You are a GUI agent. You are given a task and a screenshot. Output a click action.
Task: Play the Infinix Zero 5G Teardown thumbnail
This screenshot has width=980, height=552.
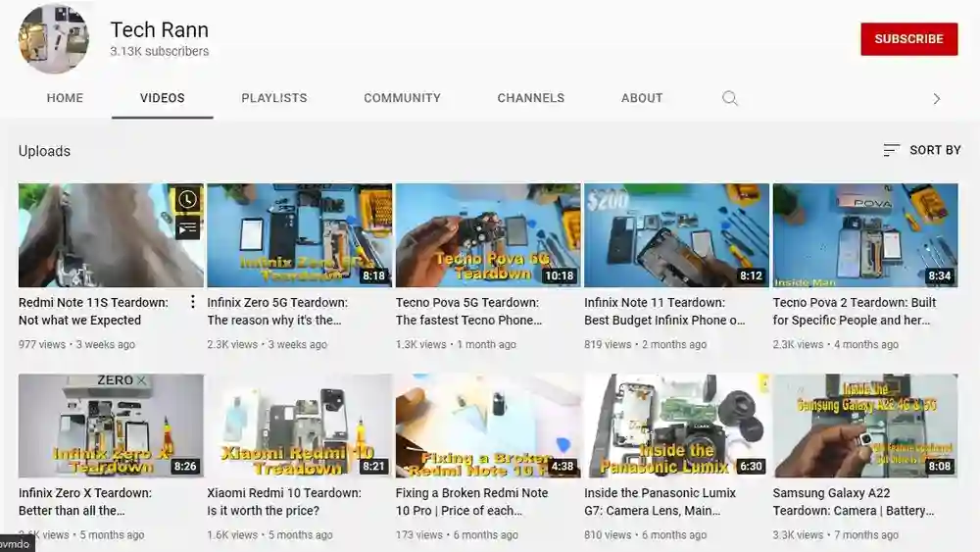point(299,235)
